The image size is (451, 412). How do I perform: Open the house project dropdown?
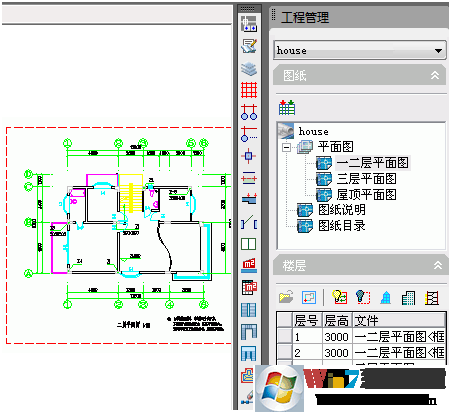coord(359,51)
